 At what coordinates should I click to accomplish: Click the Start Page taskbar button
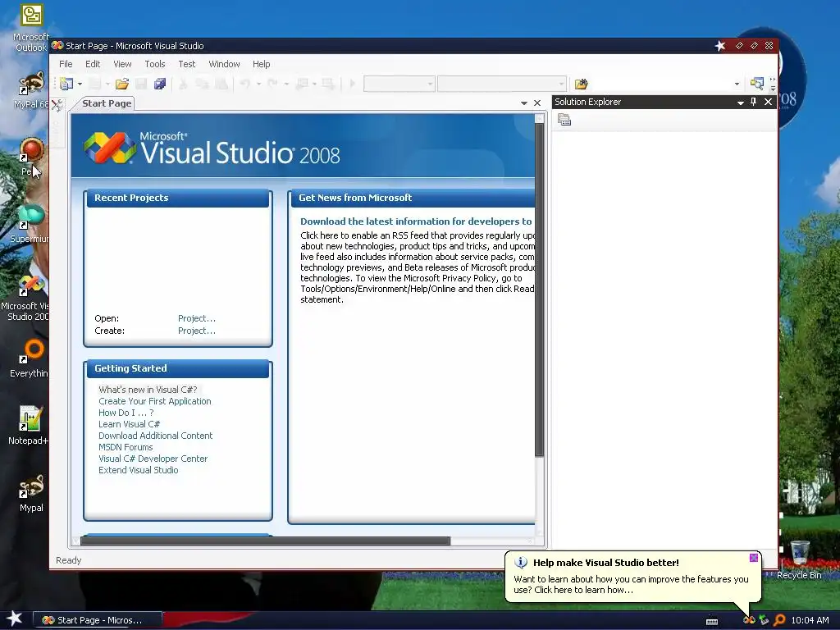(x=98, y=620)
